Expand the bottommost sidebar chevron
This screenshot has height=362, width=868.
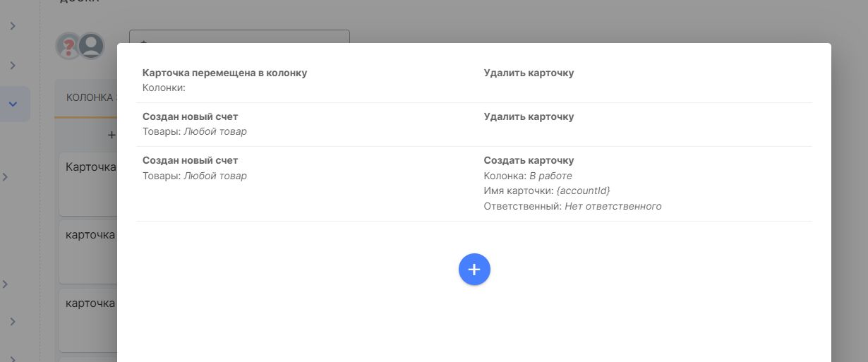pyautogui.click(x=13, y=356)
